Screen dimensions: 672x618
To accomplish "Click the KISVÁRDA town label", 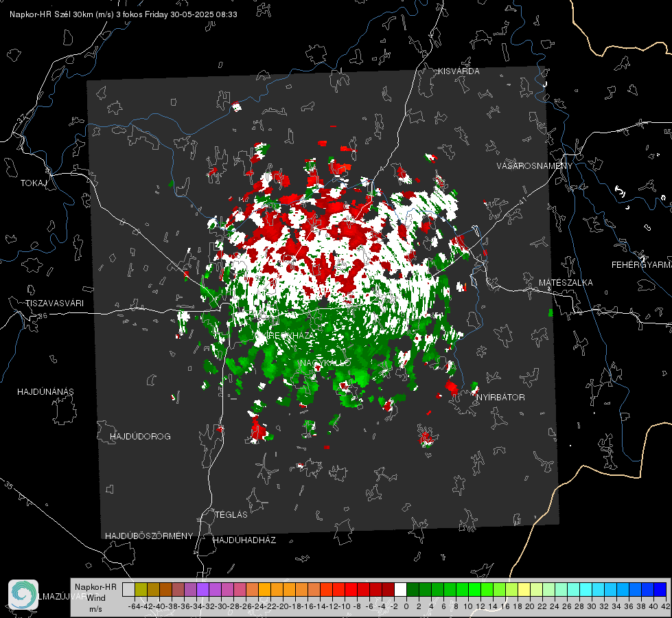I will click(459, 71).
